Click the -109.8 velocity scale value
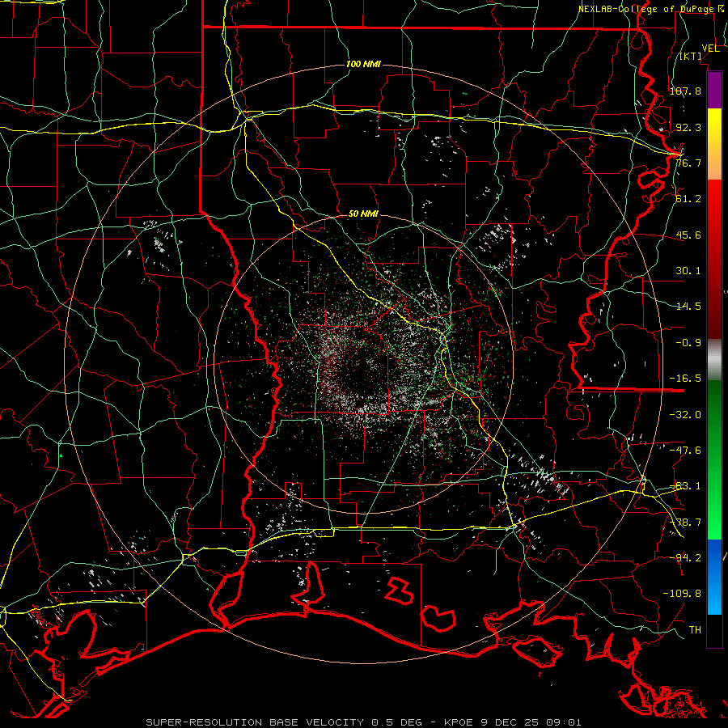This screenshot has width=728, height=728. (x=682, y=594)
